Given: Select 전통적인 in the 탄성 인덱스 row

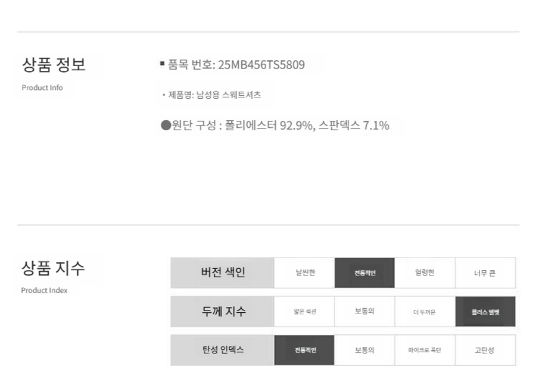Looking at the screenshot, I should [304, 350].
